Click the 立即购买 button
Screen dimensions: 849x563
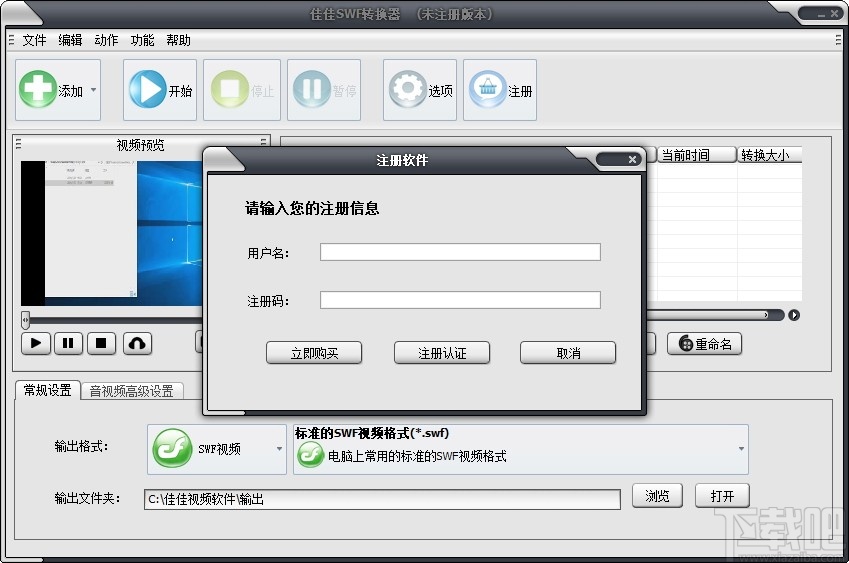click(314, 353)
